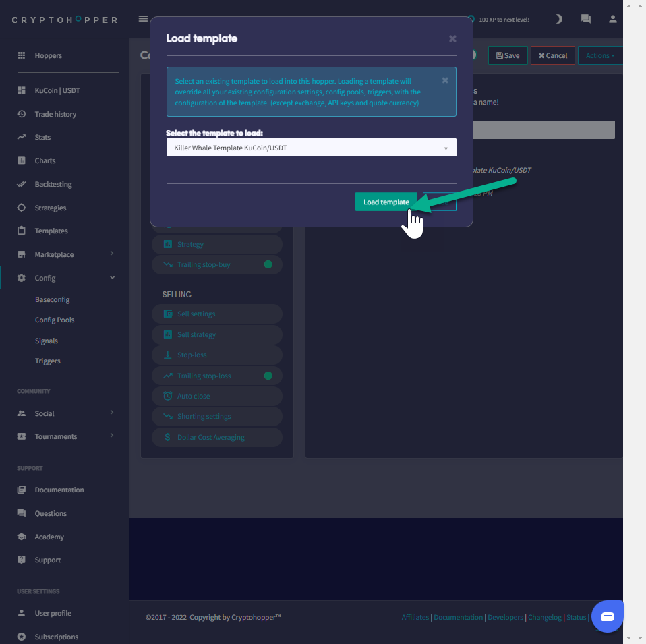
Task: Click the Load template button
Action: 386,202
